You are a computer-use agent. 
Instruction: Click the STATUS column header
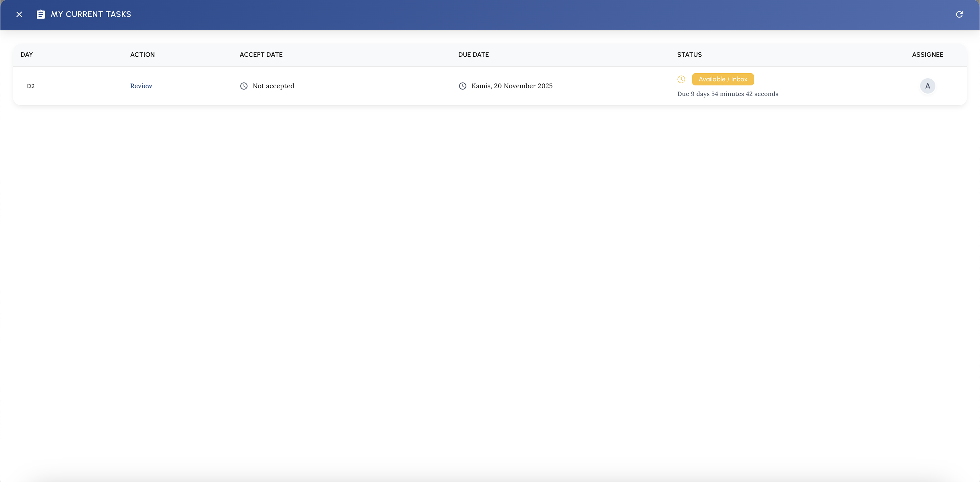689,55
